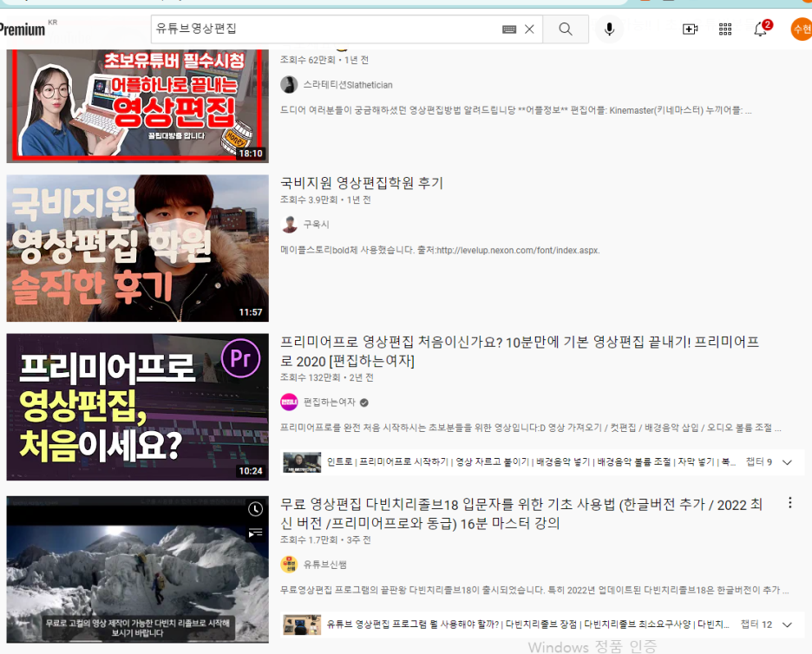
Task: Visit channel 유튜브신쌤
Action: pos(324,565)
